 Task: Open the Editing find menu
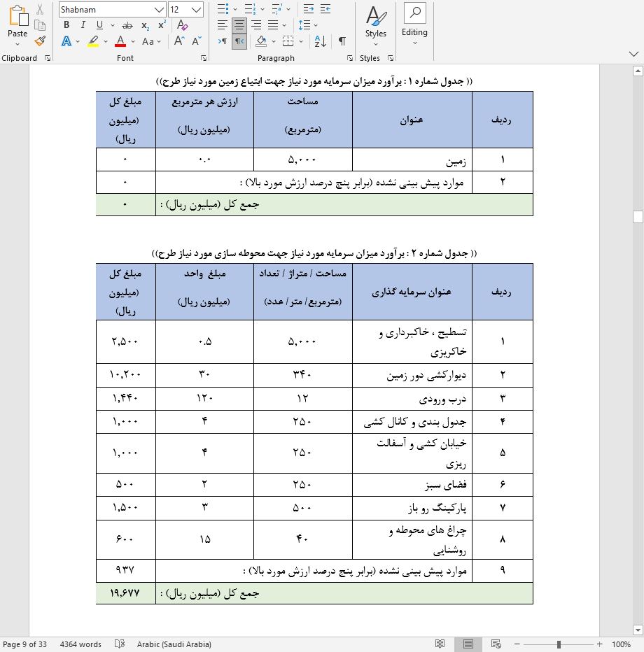[x=414, y=25]
